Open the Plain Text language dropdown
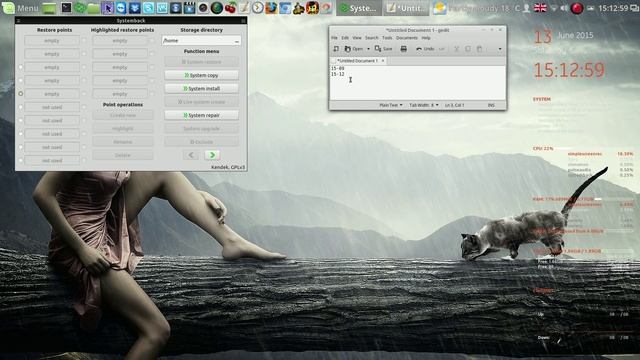This screenshot has width=640, height=360. click(x=391, y=105)
